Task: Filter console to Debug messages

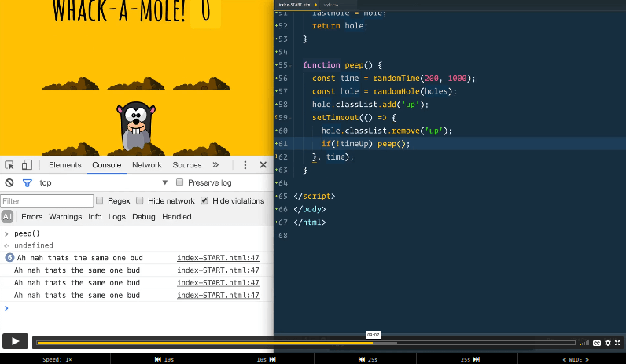Action: coord(144,217)
